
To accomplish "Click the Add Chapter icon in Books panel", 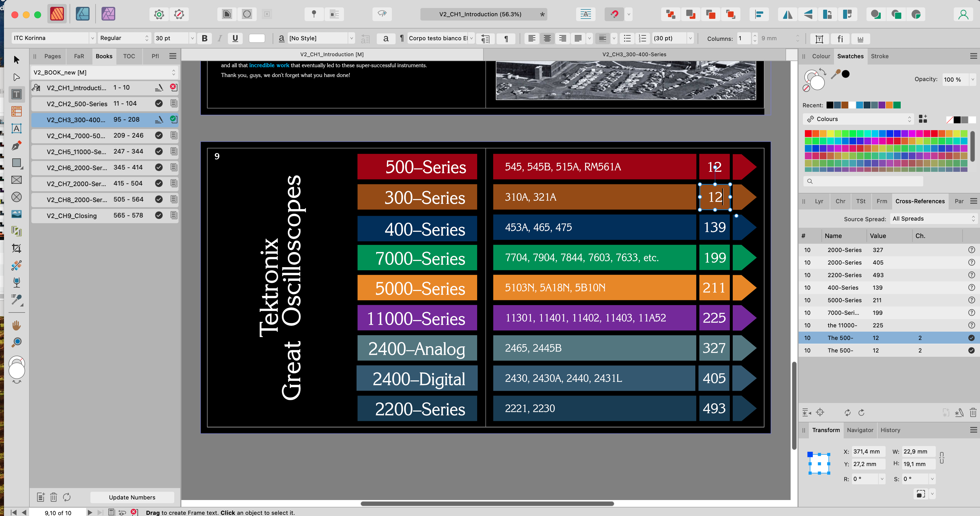I will pos(40,497).
